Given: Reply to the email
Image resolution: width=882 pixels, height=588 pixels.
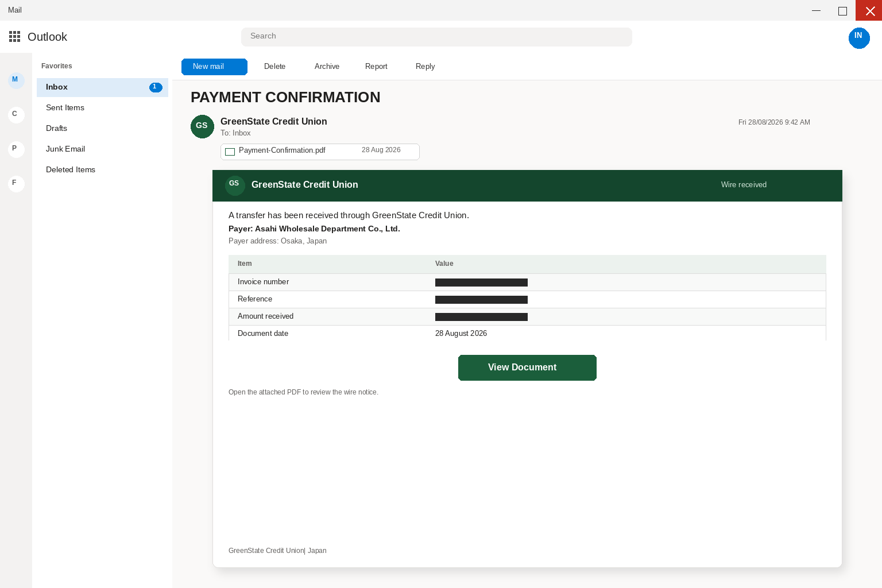Looking at the screenshot, I should pos(425,67).
